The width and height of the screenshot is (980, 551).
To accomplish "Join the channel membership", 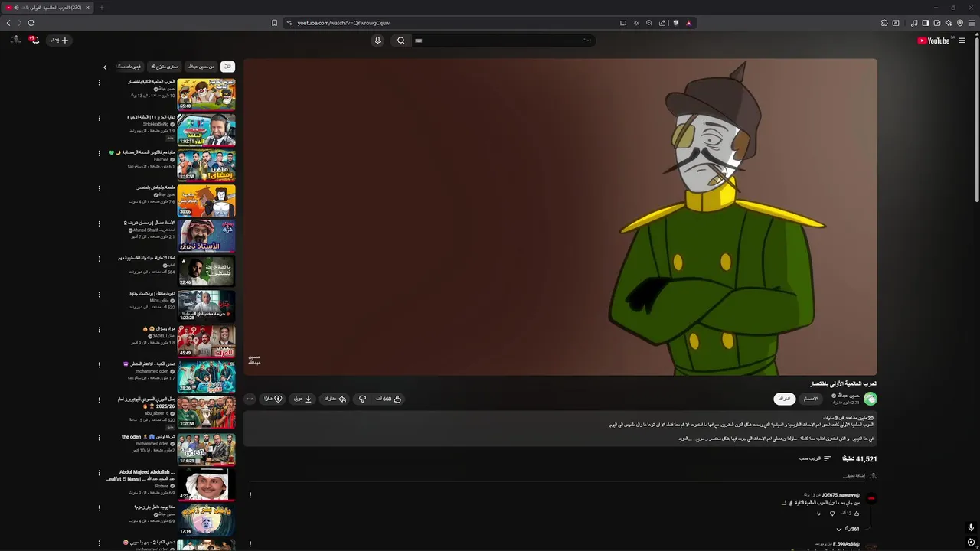I will [x=811, y=399].
